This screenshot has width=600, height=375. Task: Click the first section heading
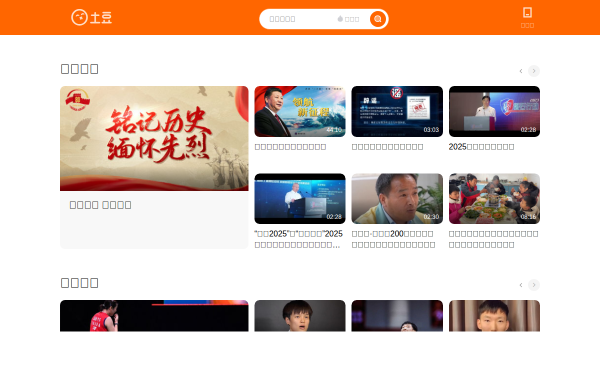tap(80, 69)
